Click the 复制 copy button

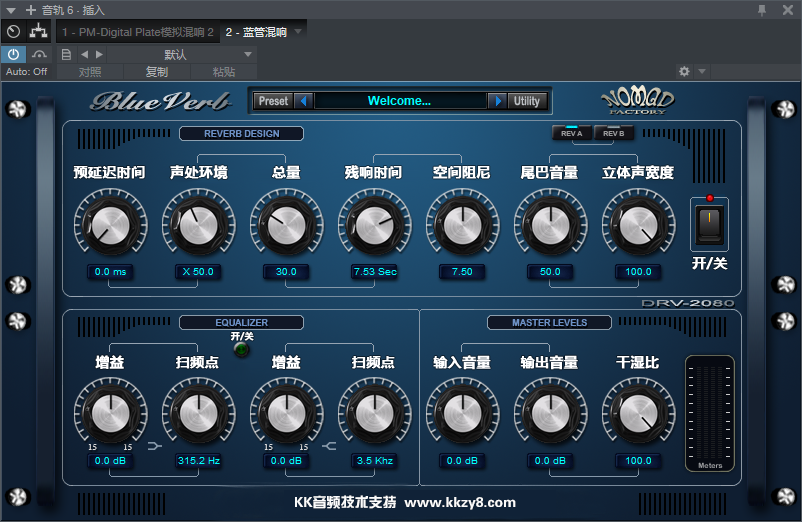point(157,72)
